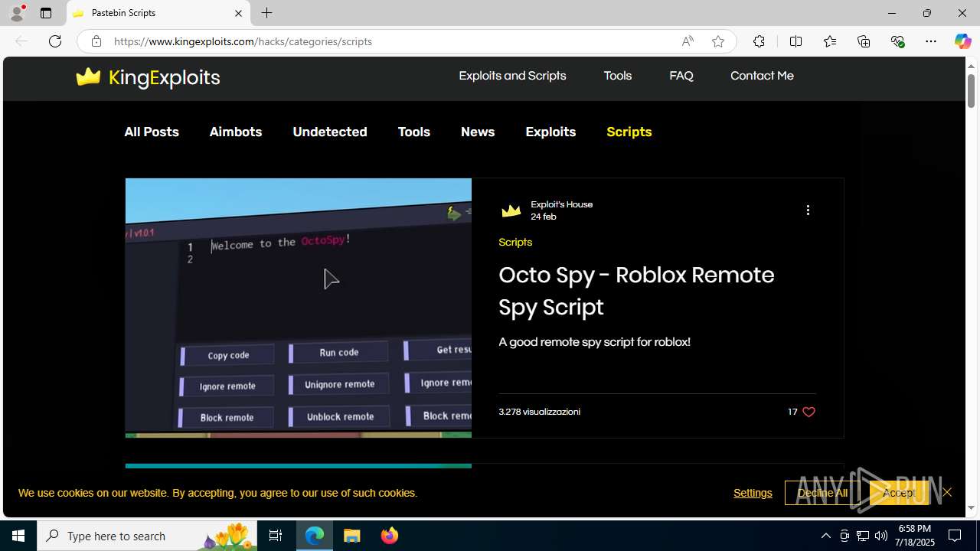
Task: Open the notification center icon
Action: pos(955,536)
